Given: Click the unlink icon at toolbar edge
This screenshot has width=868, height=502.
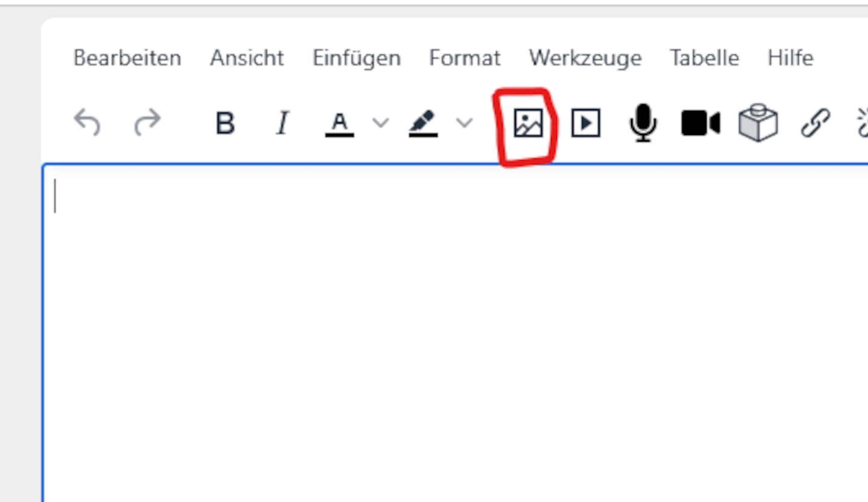Looking at the screenshot, I should click(862, 124).
